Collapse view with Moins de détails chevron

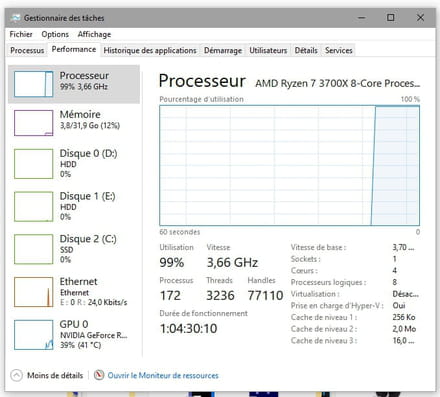tap(16, 375)
